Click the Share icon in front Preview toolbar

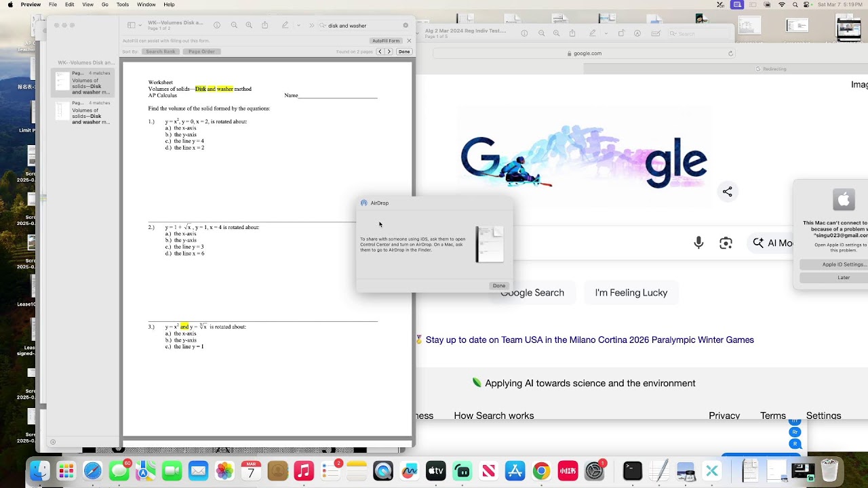(265, 25)
